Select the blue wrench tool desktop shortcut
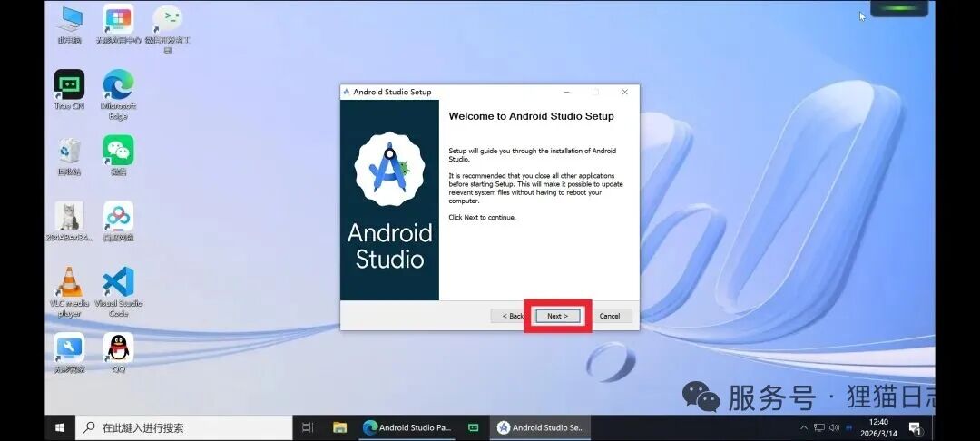The height and width of the screenshot is (441, 980). point(69,353)
